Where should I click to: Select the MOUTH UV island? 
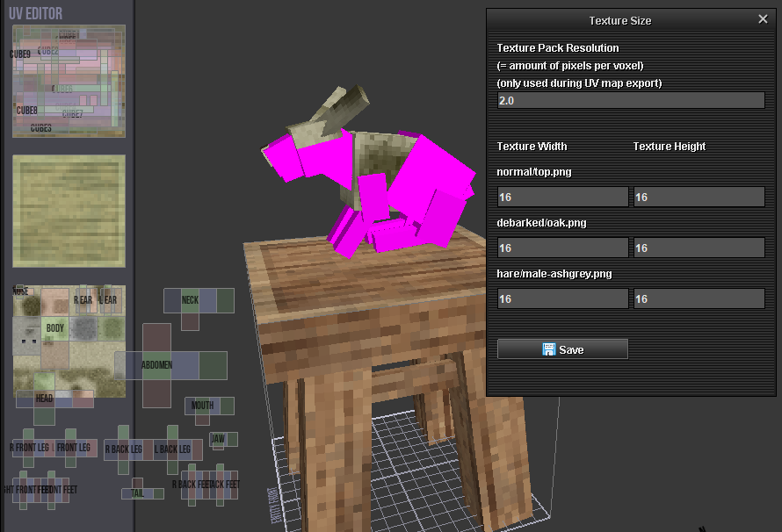tap(203, 406)
